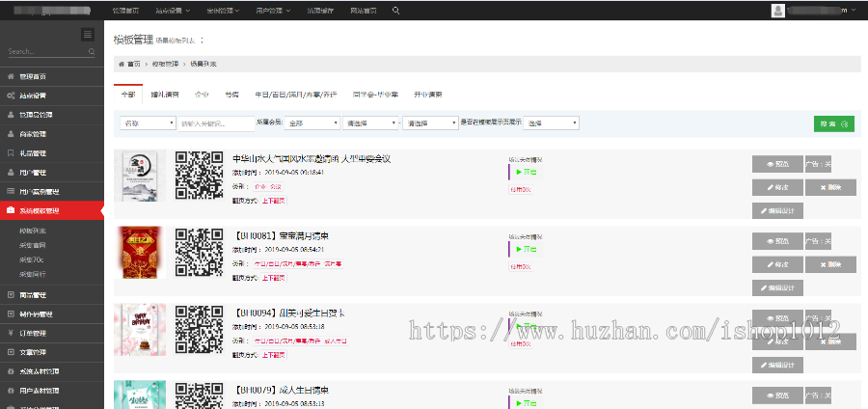Edit BH0081 template with pencil 修改 button
This screenshot has height=409, width=868.
click(777, 264)
